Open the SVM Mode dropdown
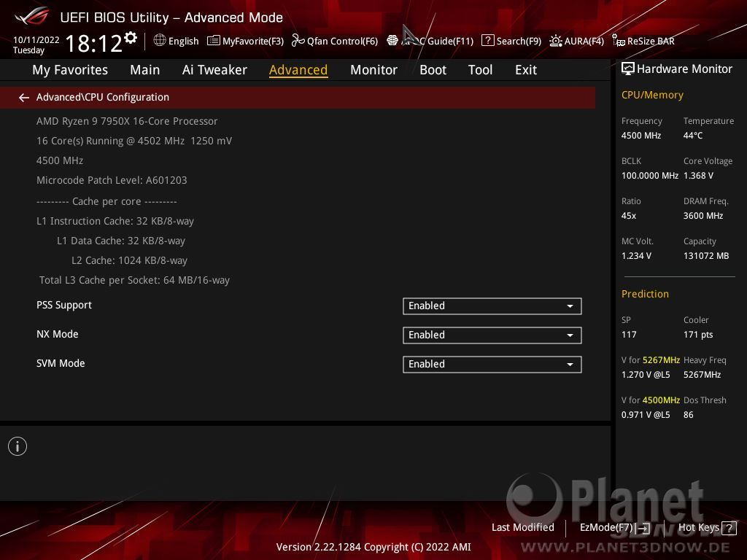Screen dimensions: 747x560 coord(492,364)
